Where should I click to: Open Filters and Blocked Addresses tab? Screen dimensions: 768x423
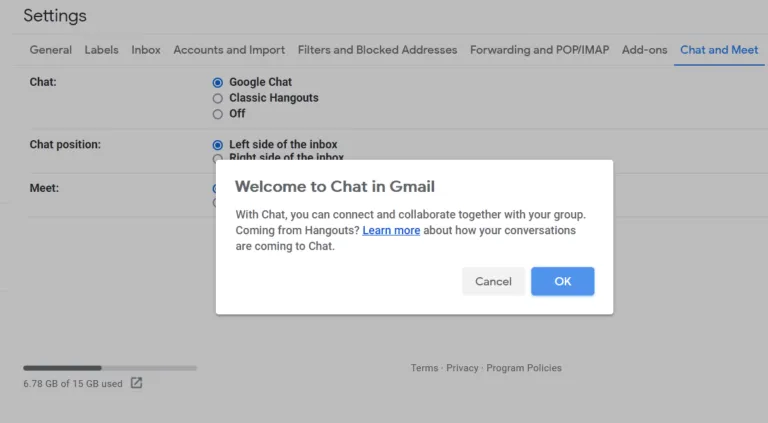click(x=377, y=50)
